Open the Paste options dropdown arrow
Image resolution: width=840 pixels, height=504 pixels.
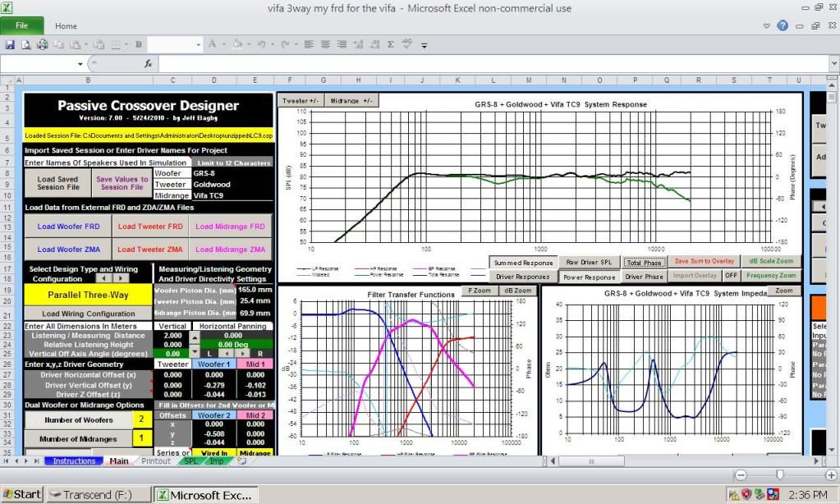coord(85,44)
